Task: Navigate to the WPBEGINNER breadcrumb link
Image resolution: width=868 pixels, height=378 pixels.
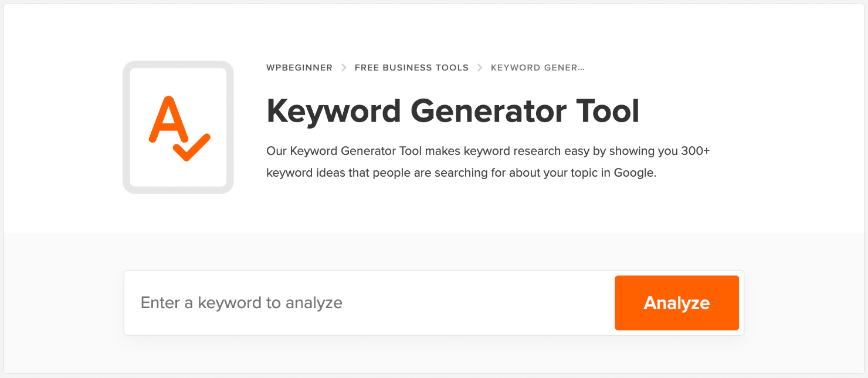Action: [299, 67]
